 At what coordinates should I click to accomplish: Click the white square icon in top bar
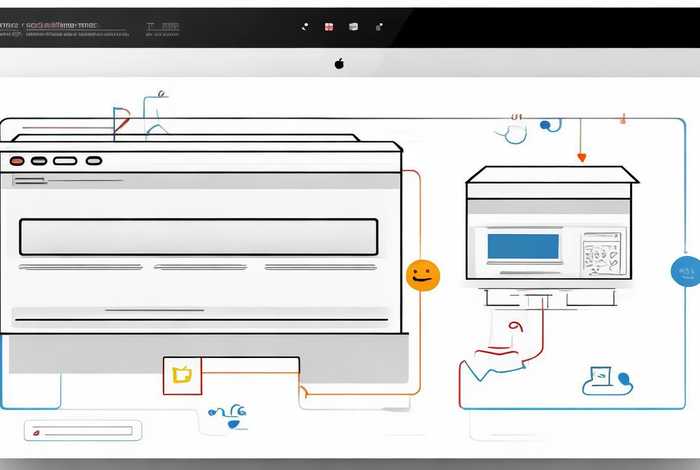(353, 27)
